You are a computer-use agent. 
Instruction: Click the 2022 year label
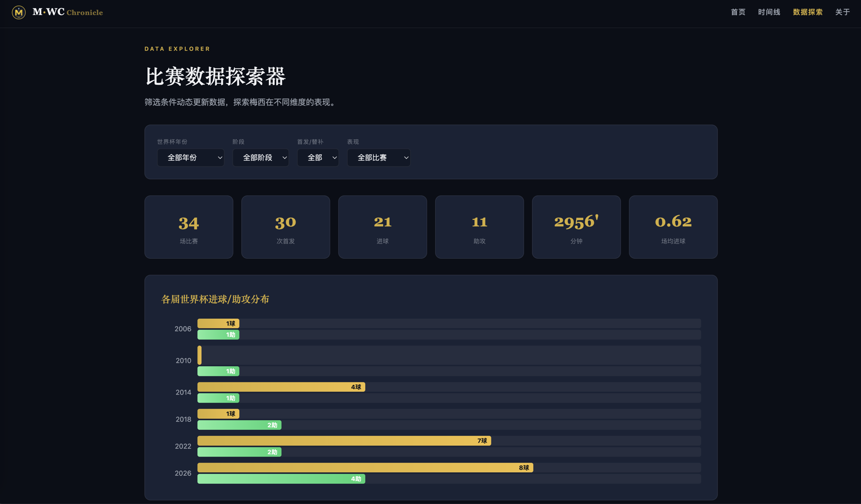(x=183, y=446)
